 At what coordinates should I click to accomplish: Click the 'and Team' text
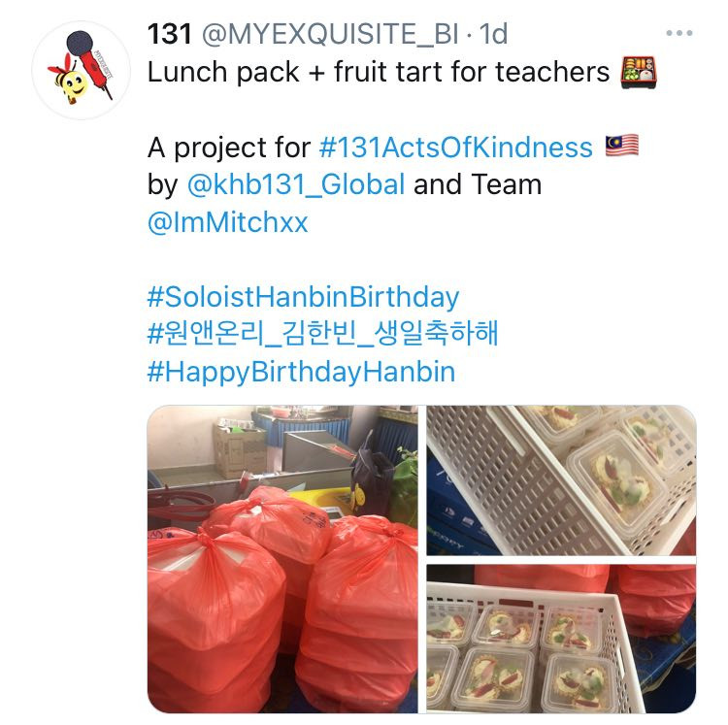point(478,184)
